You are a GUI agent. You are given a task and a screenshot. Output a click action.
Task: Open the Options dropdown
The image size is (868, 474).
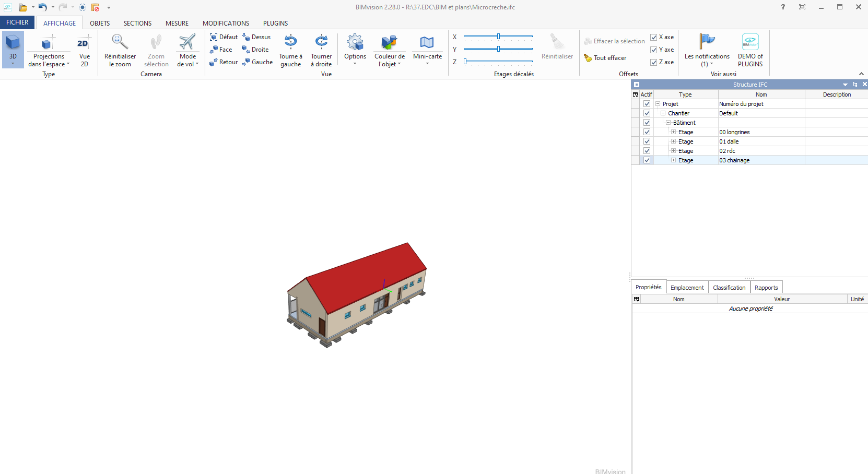355,50
